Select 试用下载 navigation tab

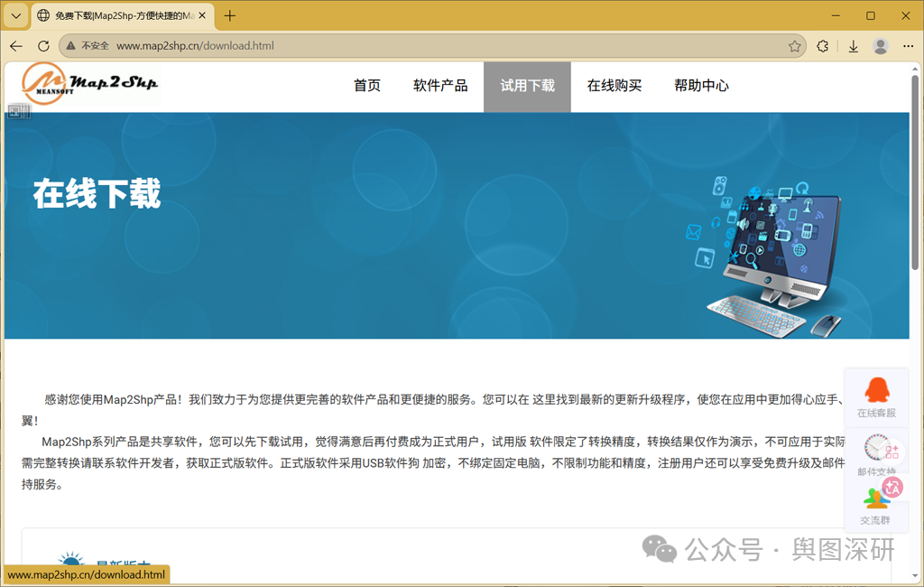click(527, 87)
